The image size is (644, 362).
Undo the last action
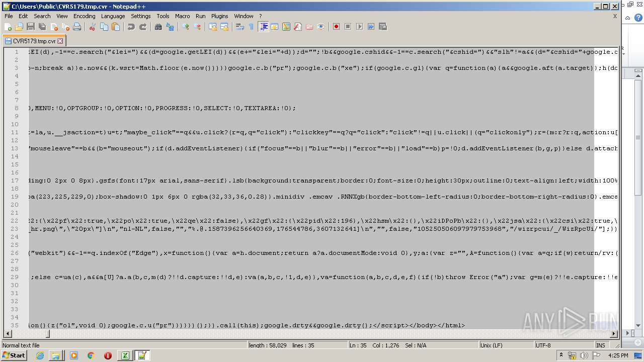(131, 27)
